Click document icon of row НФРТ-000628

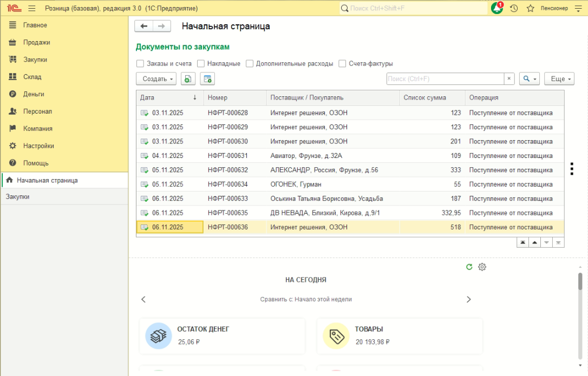pyautogui.click(x=145, y=113)
